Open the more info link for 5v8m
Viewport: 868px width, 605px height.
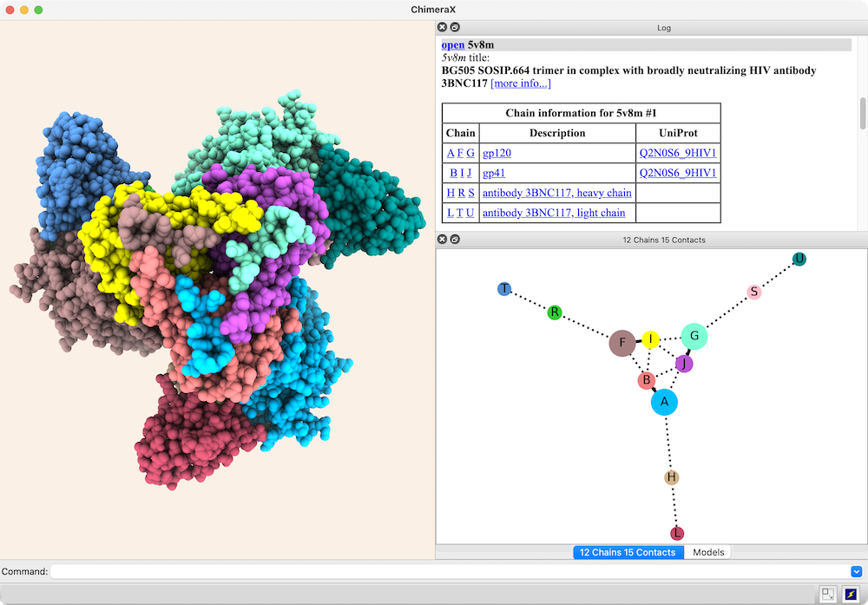click(520, 83)
